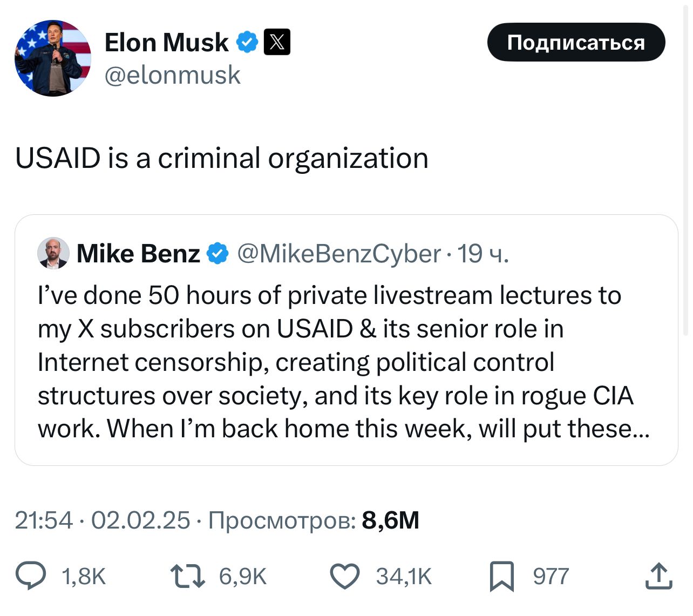Bookmark the tweet
Viewport: 693px width, 616px height.
pos(501,576)
